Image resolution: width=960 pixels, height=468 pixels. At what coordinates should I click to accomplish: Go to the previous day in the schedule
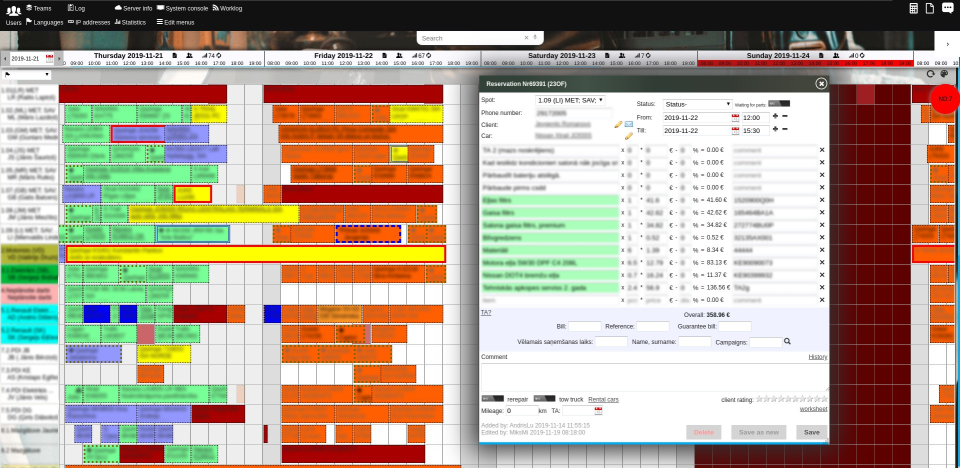coord(6,59)
